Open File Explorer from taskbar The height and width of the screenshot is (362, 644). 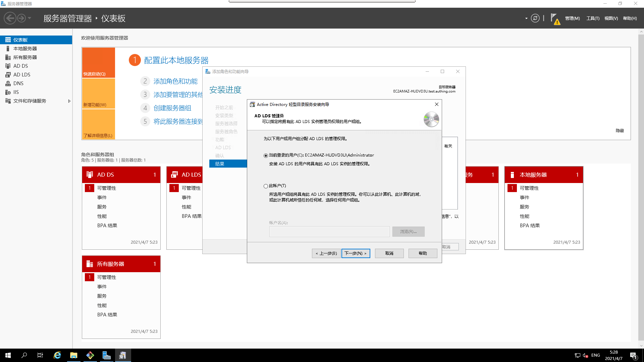click(74, 355)
